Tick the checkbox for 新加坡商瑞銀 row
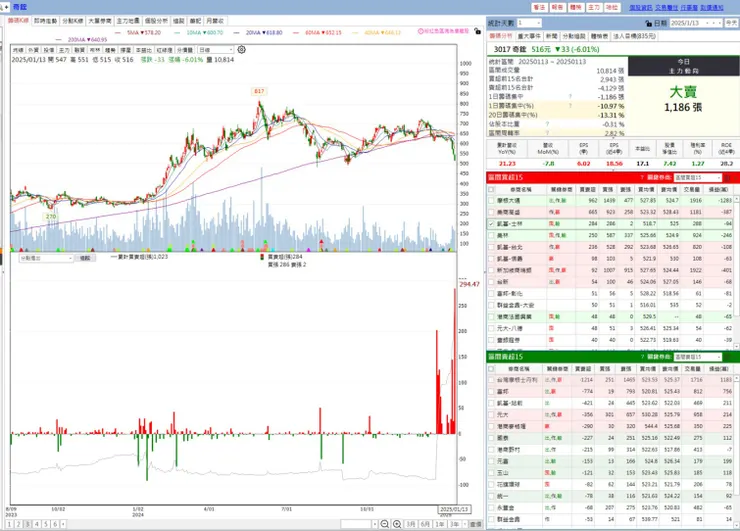 point(491,270)
